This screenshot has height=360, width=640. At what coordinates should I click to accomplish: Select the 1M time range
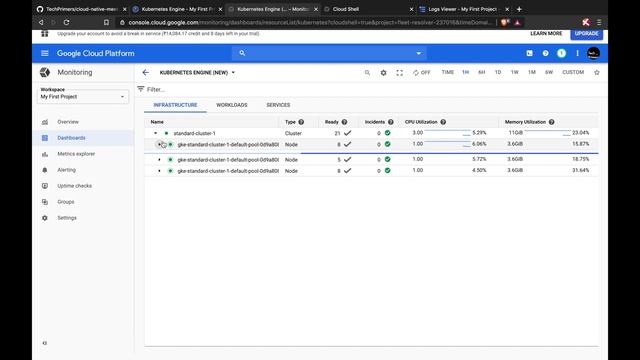pos(532,72)
